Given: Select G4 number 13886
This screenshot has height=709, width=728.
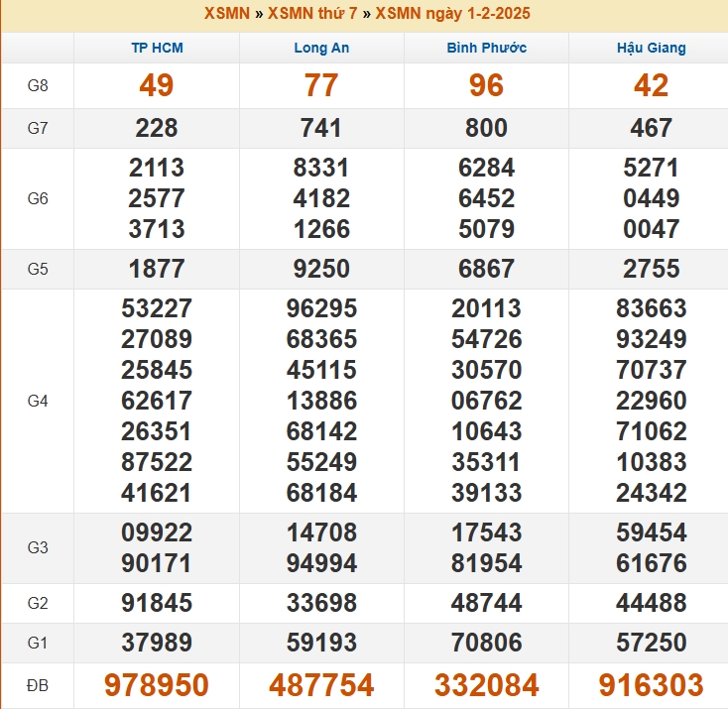Looking at the screenshot, I should 321,401.
